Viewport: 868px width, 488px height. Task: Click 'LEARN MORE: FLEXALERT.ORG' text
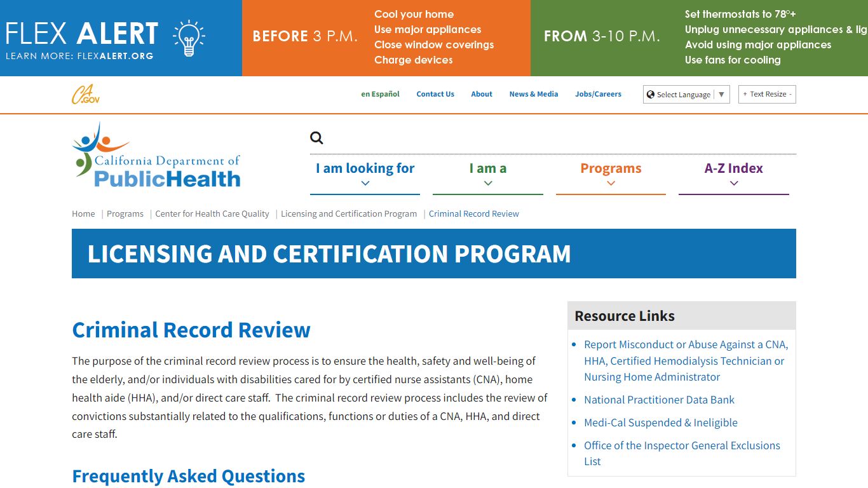click(x=79, y=56)
